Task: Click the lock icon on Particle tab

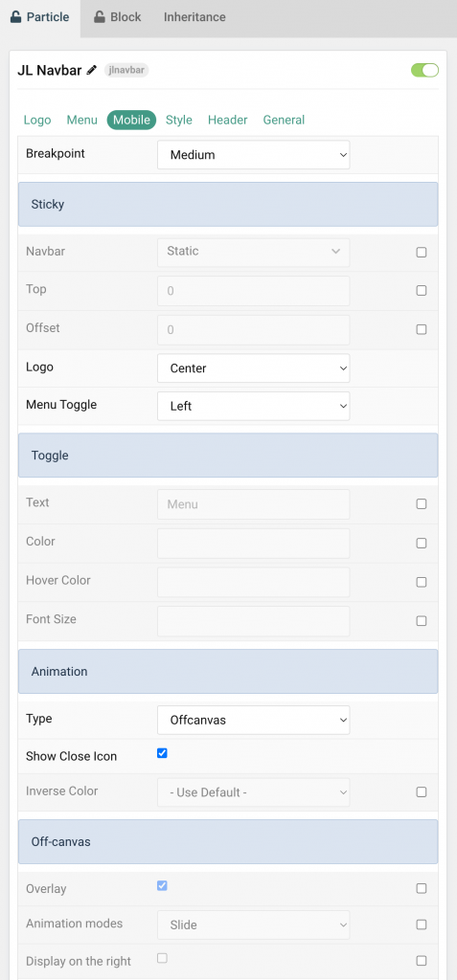Action: (x=15, y=17)
